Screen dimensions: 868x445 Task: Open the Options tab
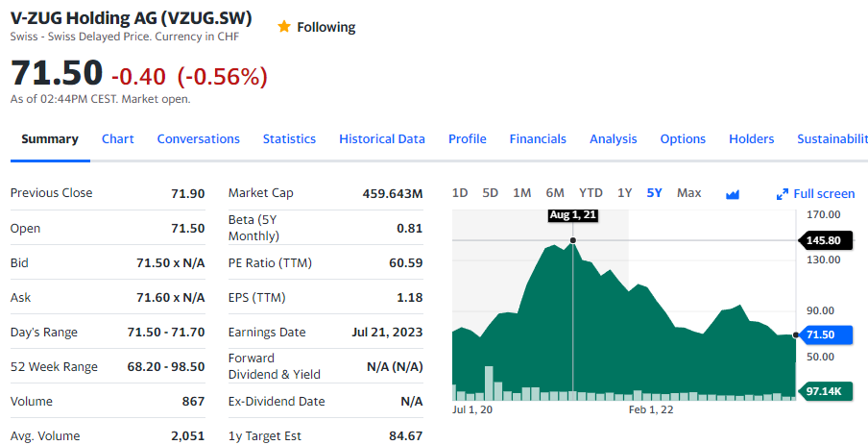(x=683, y=139)
